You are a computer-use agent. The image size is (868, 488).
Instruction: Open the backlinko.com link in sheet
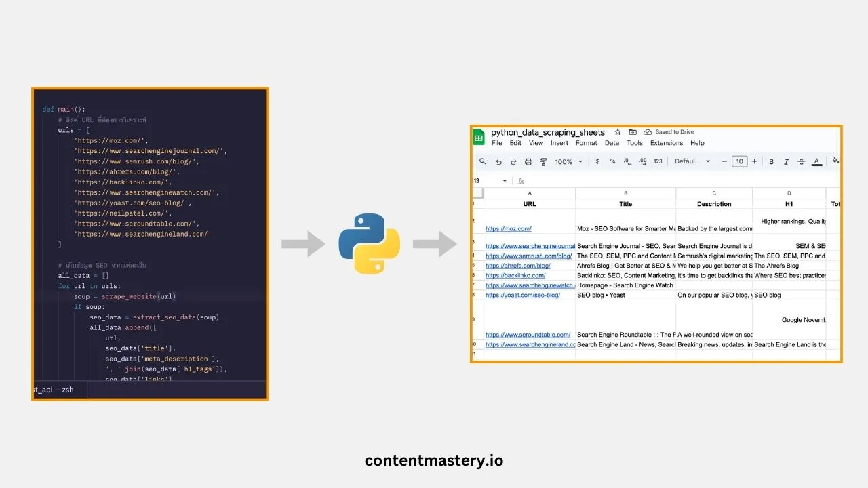(515, 275)
